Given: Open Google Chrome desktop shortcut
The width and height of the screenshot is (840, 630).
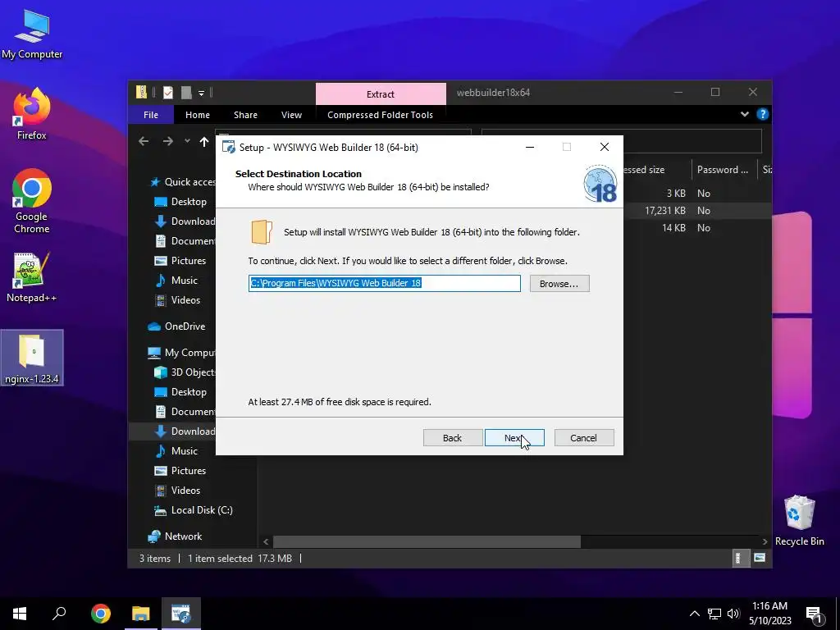Looking at the screenshot, I should 32,201.
